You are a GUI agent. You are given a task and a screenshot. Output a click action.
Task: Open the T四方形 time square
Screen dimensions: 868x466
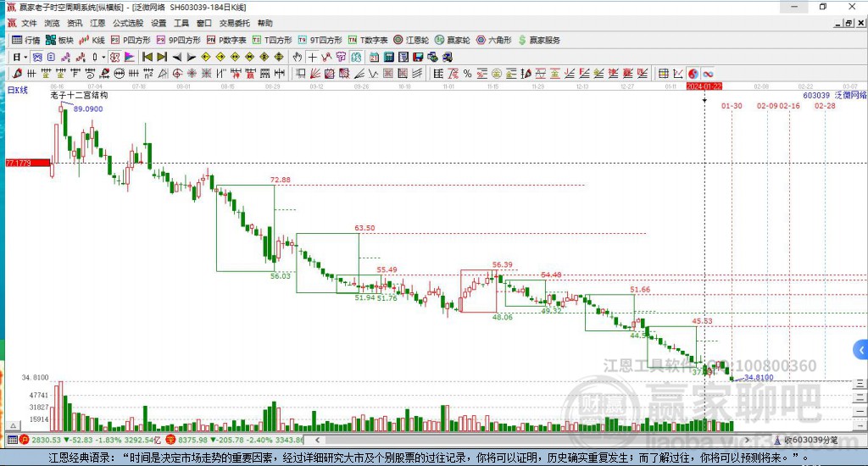tap(272, 40)
